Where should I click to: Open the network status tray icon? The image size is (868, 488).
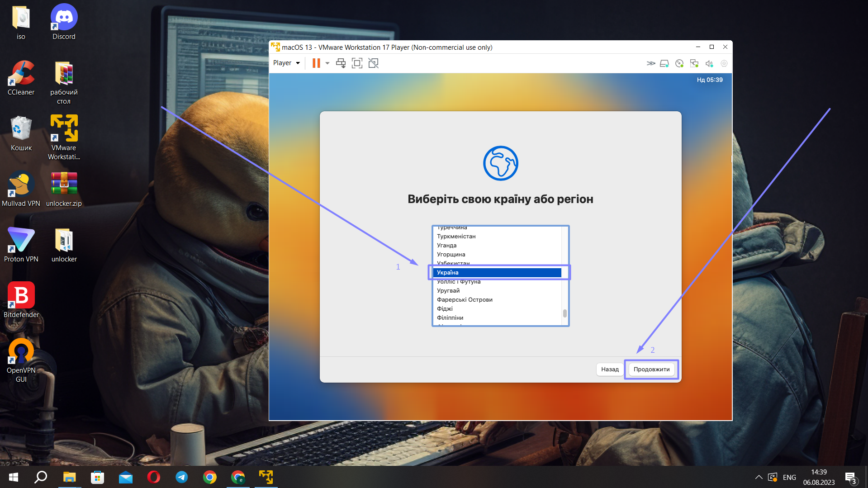773,477
